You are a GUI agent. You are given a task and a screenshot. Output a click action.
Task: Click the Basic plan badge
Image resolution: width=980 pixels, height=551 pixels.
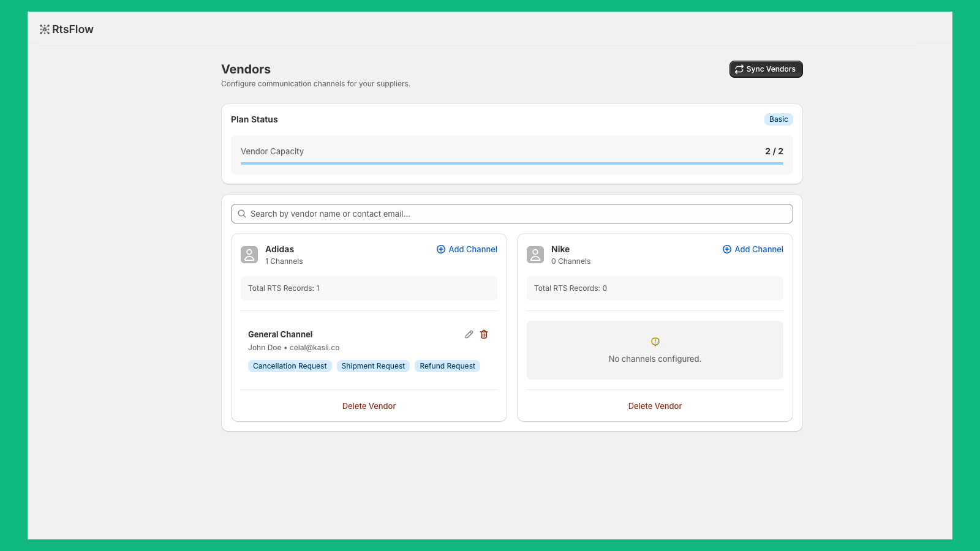(x=778, y=119)
